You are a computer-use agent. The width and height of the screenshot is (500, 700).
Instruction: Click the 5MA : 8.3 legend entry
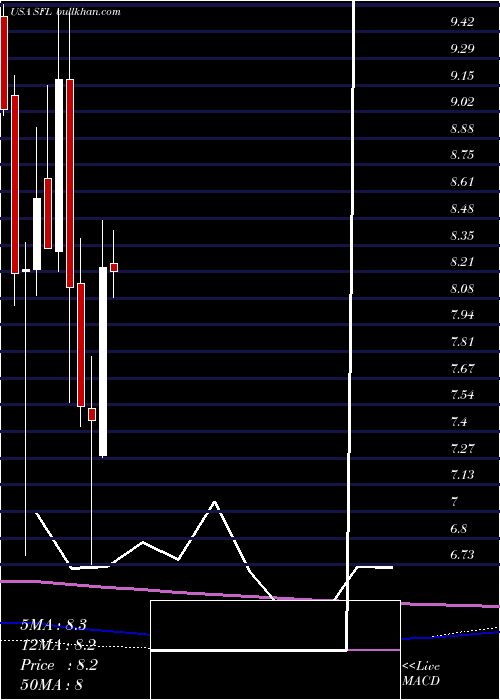pos(54,625)
